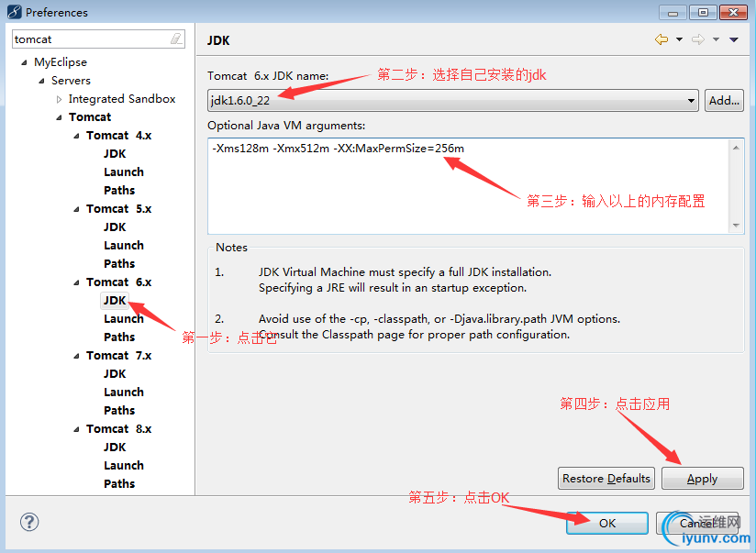Select MyEclipse in the preferences tree
Image resolution: width=756 pixels, height=553 pixels.
click(61, 62)
